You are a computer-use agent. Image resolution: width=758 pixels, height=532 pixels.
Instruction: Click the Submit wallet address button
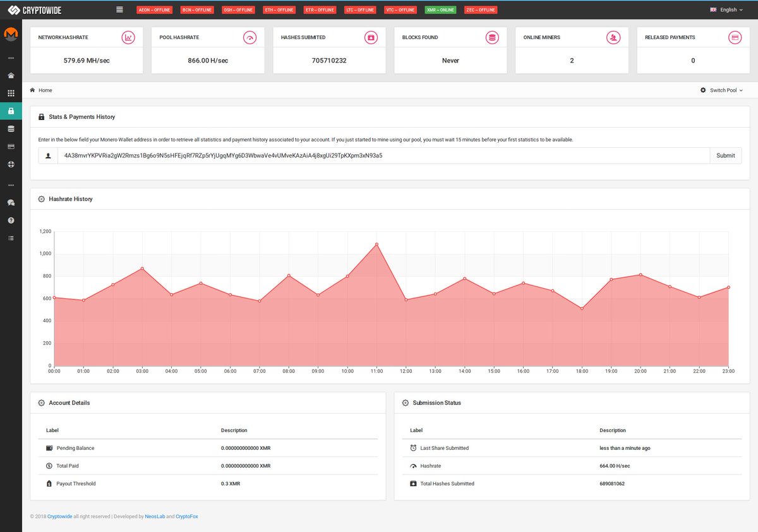tap(726, 155)
